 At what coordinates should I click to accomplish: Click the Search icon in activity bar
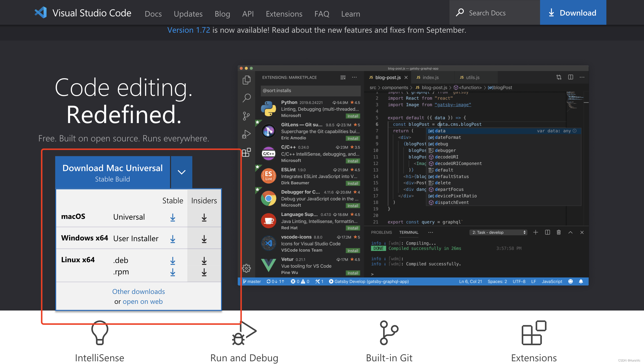point(247,98)
